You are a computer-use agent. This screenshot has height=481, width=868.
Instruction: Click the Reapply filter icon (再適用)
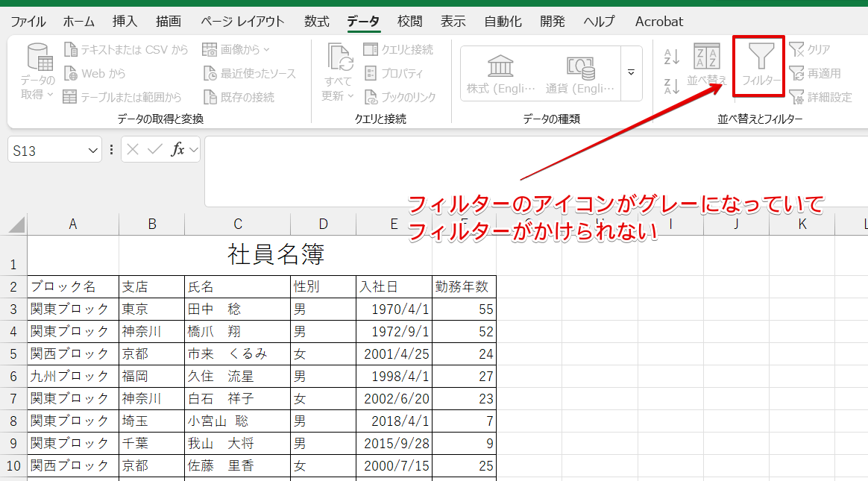(814, 73)
